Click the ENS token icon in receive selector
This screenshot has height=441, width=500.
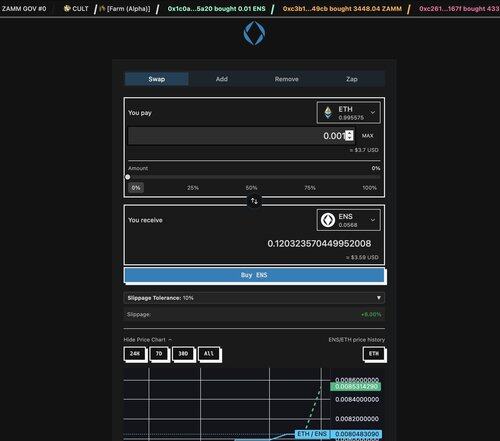[x=328, y=220]
